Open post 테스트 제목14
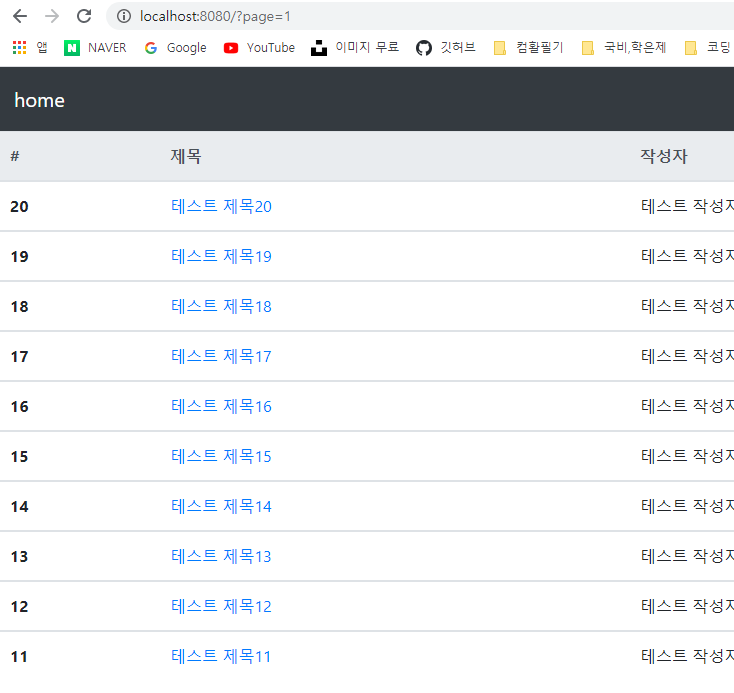 (221, 507)
